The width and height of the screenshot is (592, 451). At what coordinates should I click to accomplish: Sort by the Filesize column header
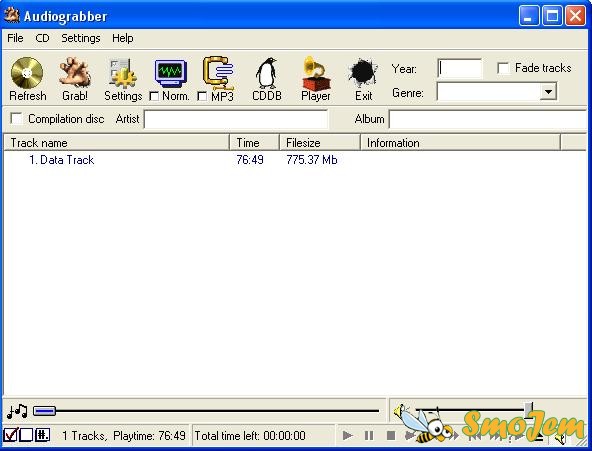[x=320, y=143]
